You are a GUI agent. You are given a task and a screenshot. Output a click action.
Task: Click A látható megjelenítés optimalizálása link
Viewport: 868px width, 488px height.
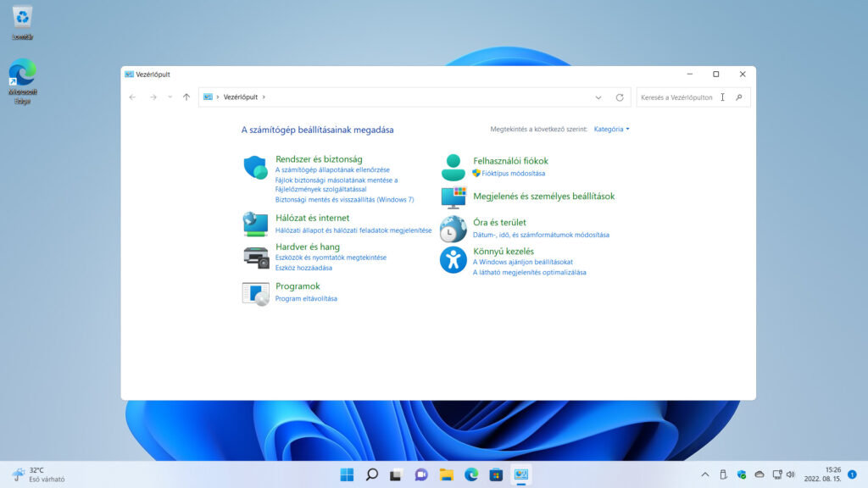coord(529,272)
